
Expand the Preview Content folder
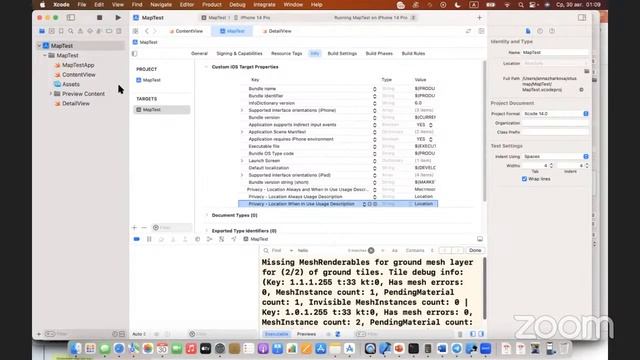tap(51, 94)
